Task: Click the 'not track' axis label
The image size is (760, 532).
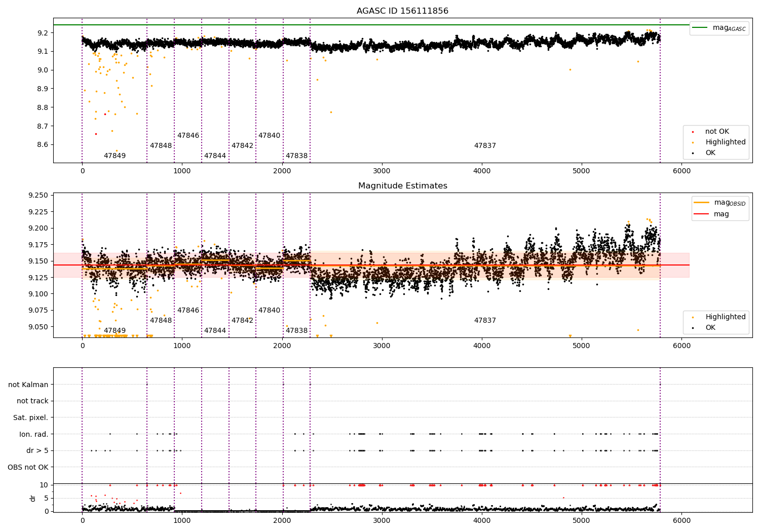Action: coord(32,401)
